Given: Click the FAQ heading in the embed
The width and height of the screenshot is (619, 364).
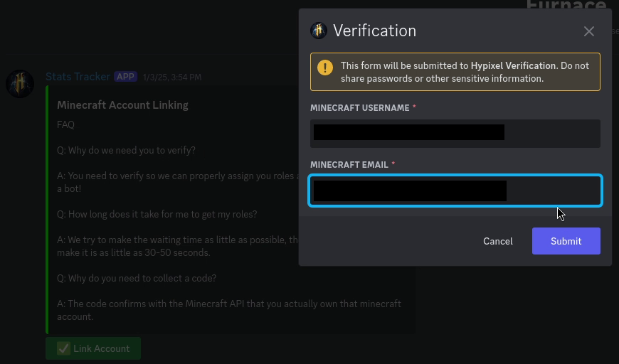Looking at the screenshot, I should (65, 124).
